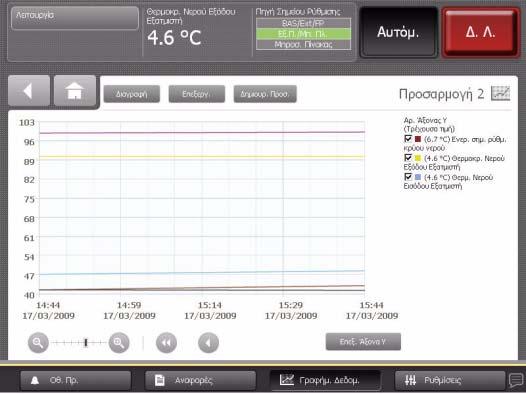Click the red Δ. Λ. stop button

(x=480, y=32)
